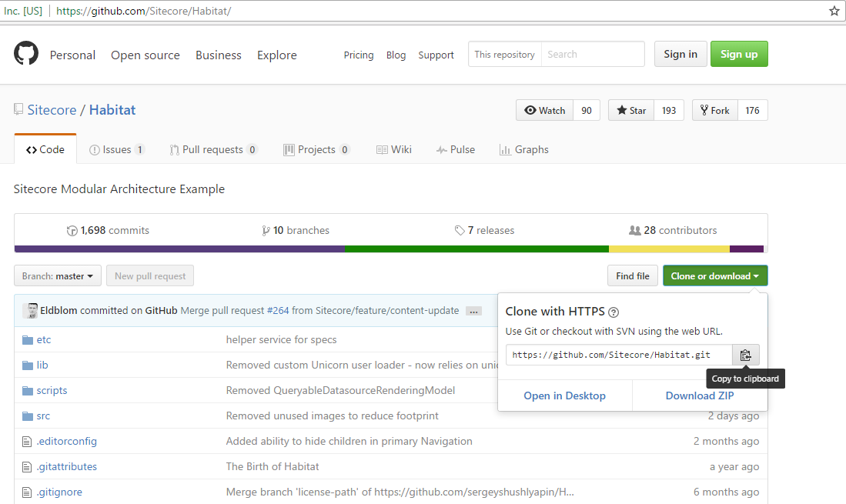Download the repository as ZIP
Screen dimensions: 846x504
click(x=698, y=395)
